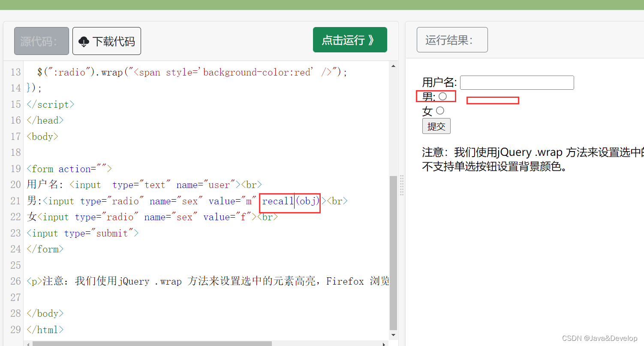Click value="f" on line 22
This screenshot has width=644, height=346.
point(227,217)
